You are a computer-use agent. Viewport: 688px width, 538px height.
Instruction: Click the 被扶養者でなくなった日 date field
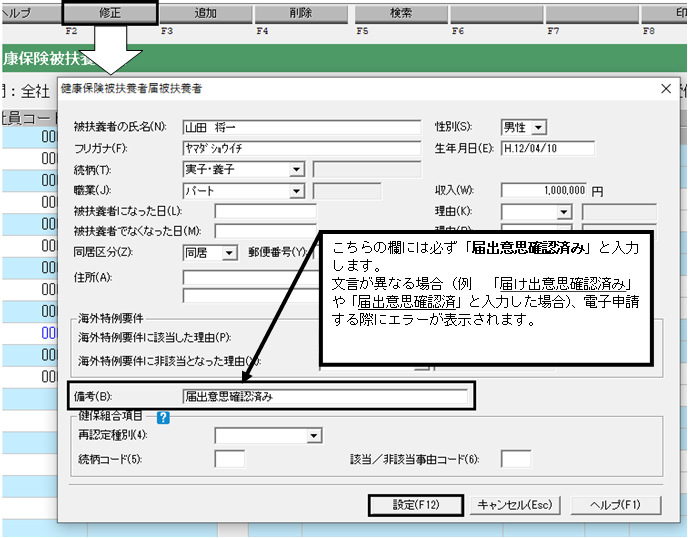point(265,231)
